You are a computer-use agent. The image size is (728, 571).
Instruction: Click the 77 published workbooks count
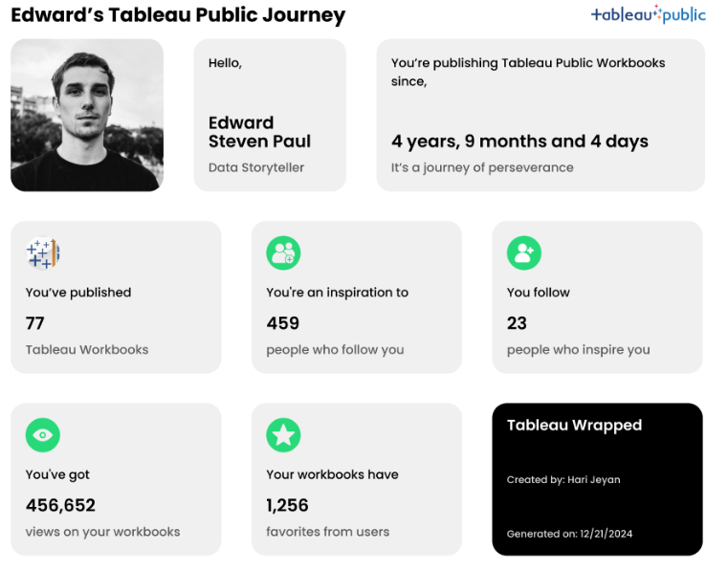[x=35, y=323]
